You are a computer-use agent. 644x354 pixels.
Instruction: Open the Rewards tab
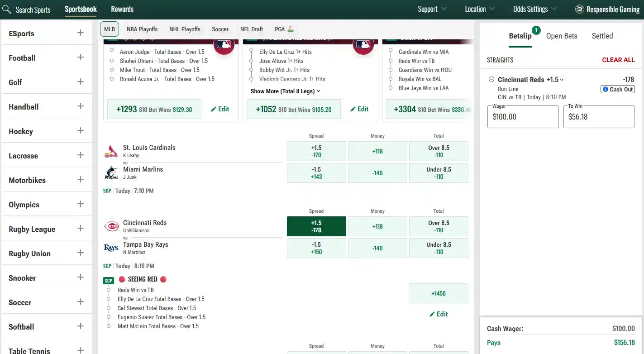point(122,9)
